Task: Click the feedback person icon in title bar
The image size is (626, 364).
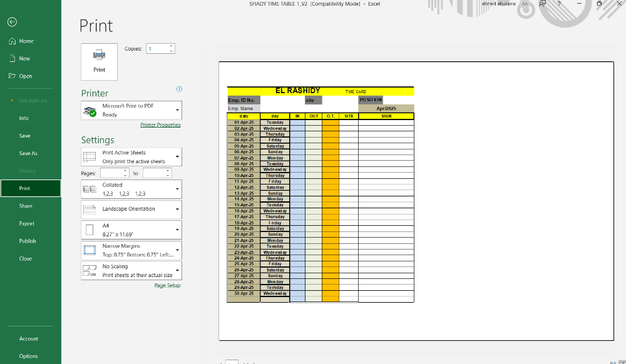Action: [x=542, y=4]
